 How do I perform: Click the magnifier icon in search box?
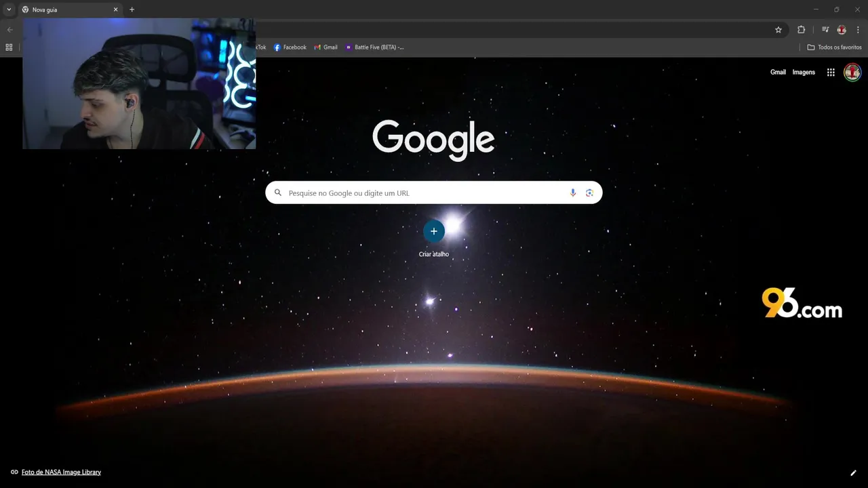(x=277, y=193)
